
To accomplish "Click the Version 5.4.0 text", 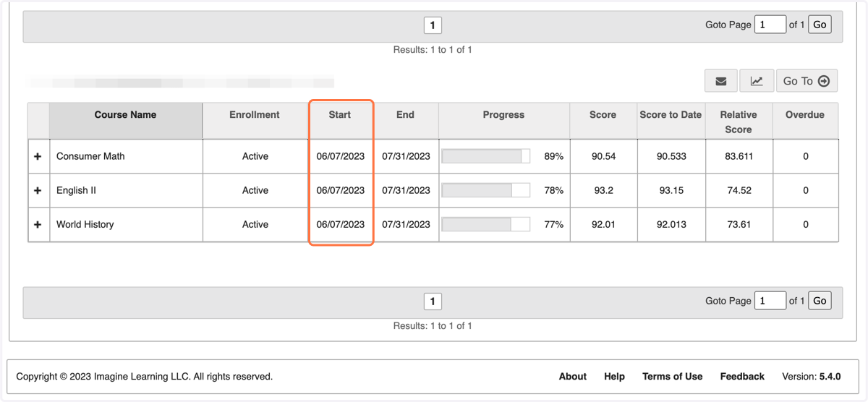I will point(812,377).
